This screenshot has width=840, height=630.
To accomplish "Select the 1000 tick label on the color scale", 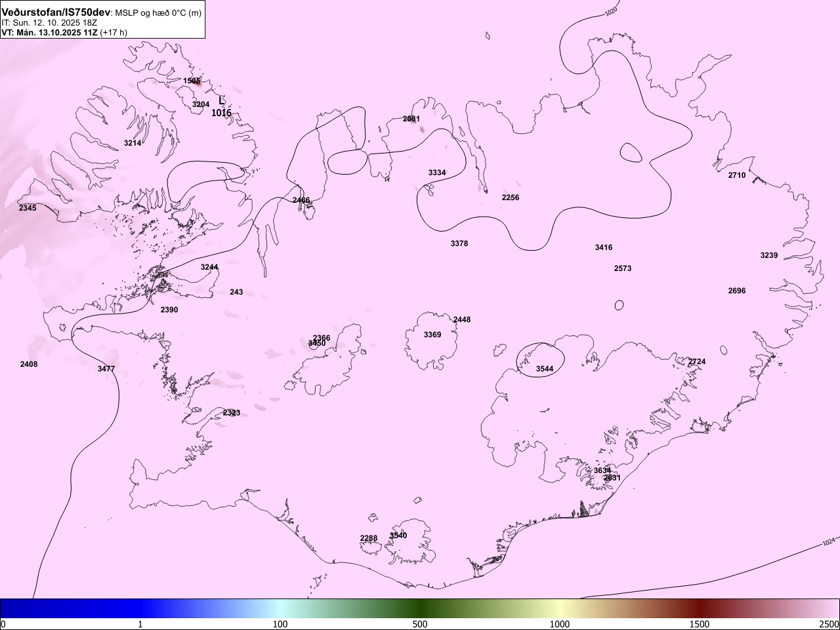I will [x=560, y=623].
